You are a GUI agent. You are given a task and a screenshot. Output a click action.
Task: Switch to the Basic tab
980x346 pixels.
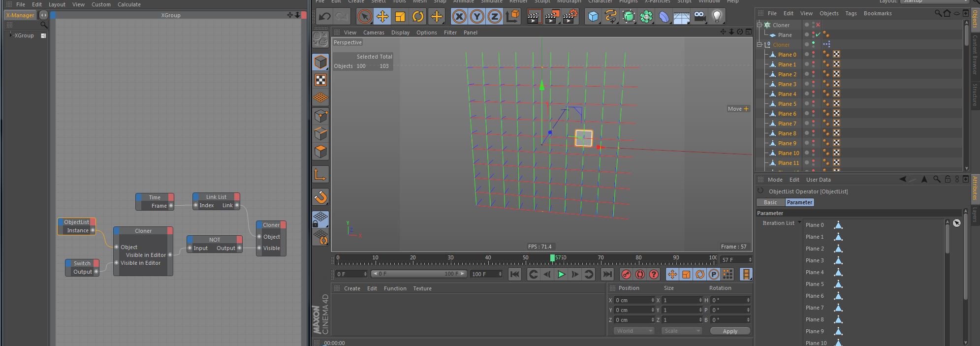(770, 202)
